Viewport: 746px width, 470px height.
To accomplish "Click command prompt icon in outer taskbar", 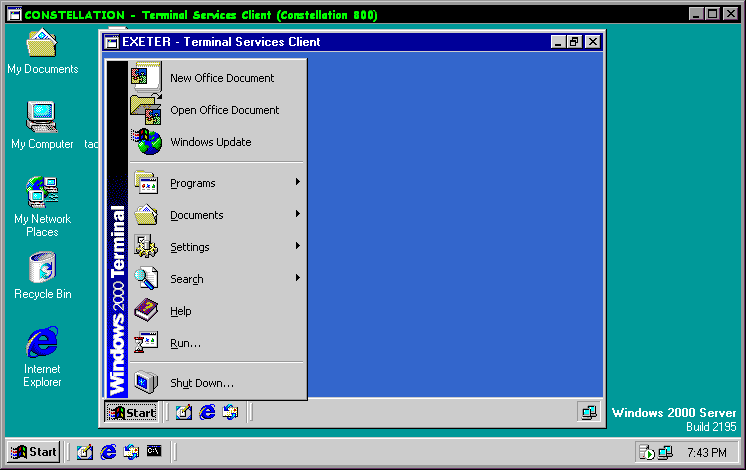I will tap(154, 452).
